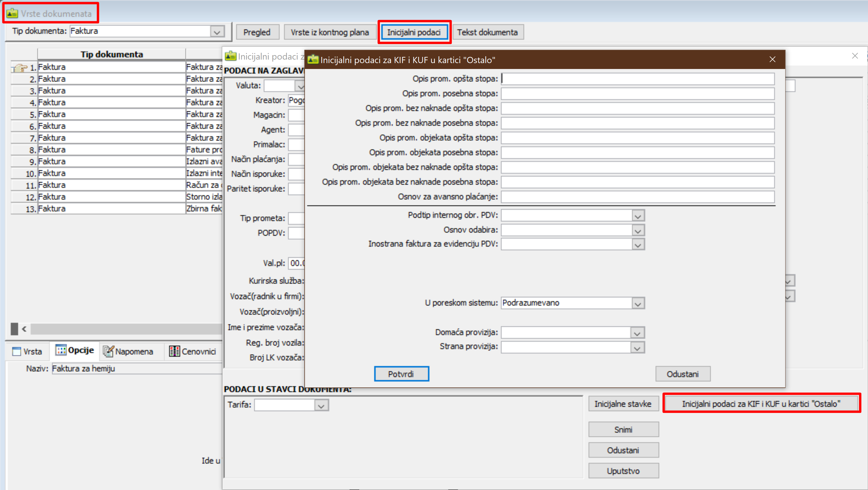Click the Osnov za avansno plaćanje field
This screenshot has height=490, width=868.
coord(637,197)
